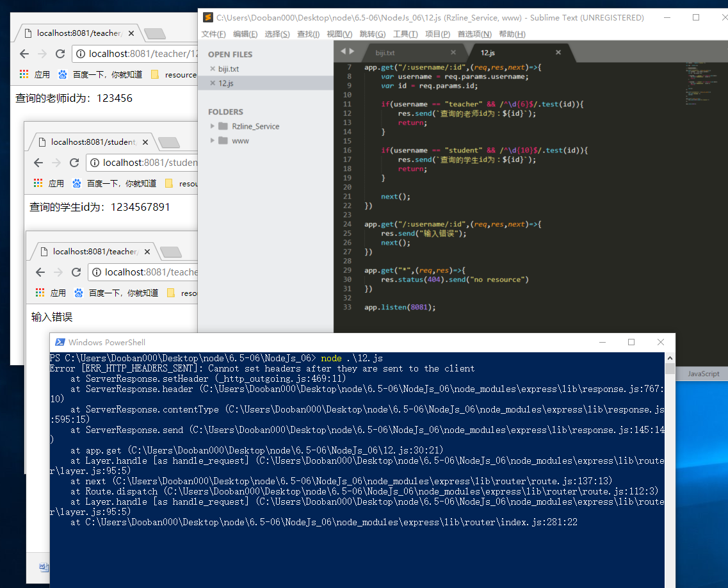This screenshot has height=588, width=728.
Task: Open 文件(F) menu in Sublime Text
Action: click(214, 34)
